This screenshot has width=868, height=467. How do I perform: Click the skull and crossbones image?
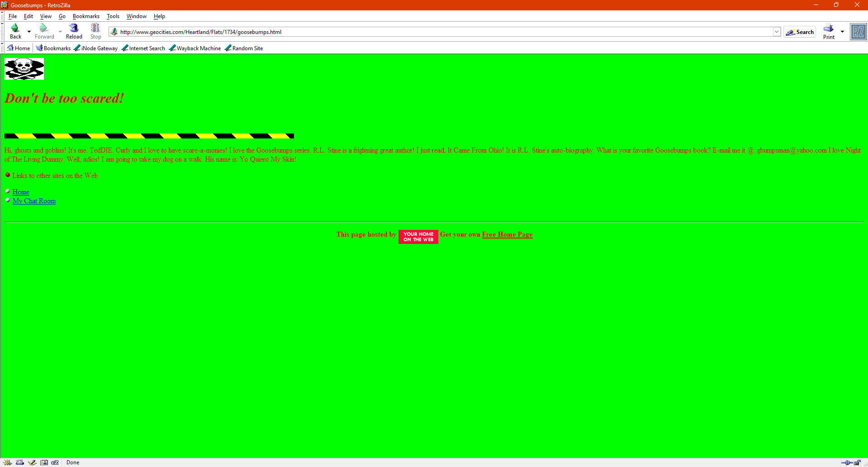click(24, 69)
